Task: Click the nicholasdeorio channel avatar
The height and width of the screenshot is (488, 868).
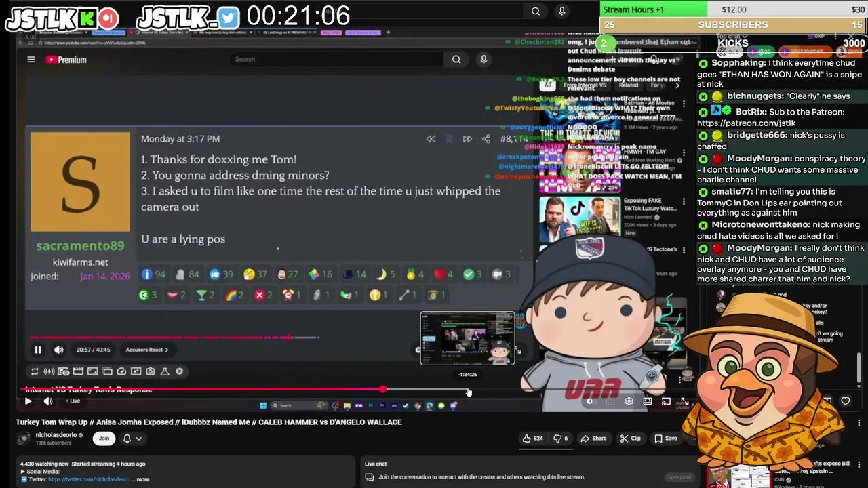Action: click(x=24, y=439)
